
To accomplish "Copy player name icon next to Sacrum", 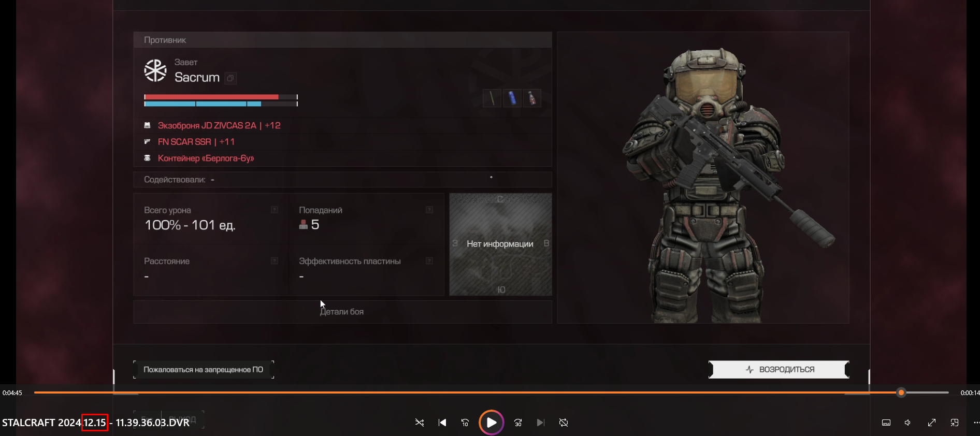I will 230,78.
